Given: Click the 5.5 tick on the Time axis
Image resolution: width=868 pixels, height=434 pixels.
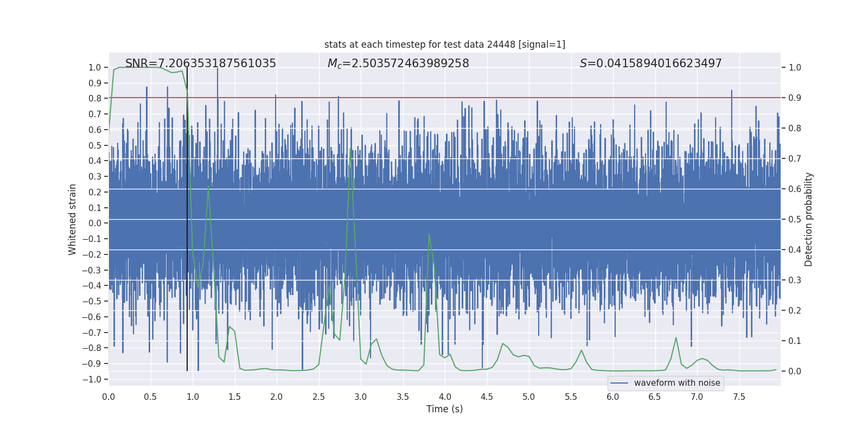Looking at the screenshot, I should (x=571, y=397).
